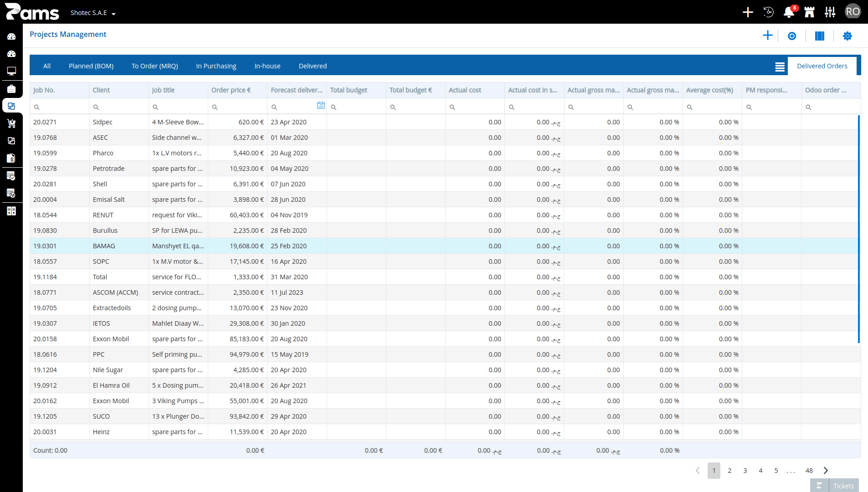This screenshot has height=492, width=868.
Task: Open the sliders settings icon in top bar
Action: pyautogui.click(x=830, y=12)
